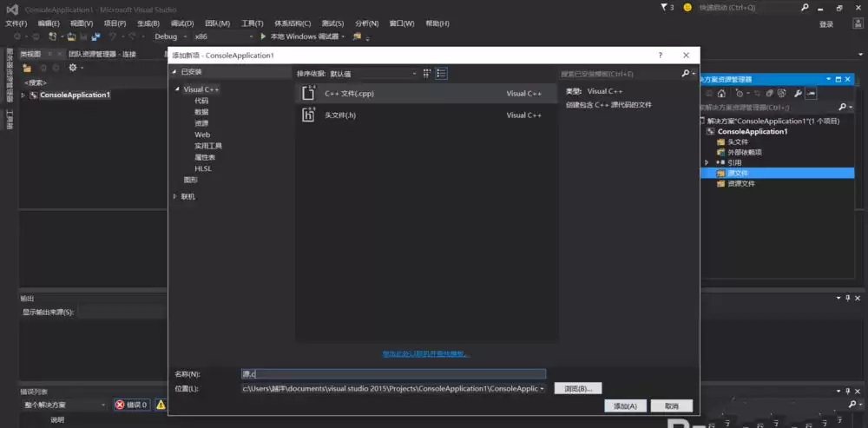Collapse the Visual C++ category node
This screenshot has height=428, width=868.
[176, 89]
